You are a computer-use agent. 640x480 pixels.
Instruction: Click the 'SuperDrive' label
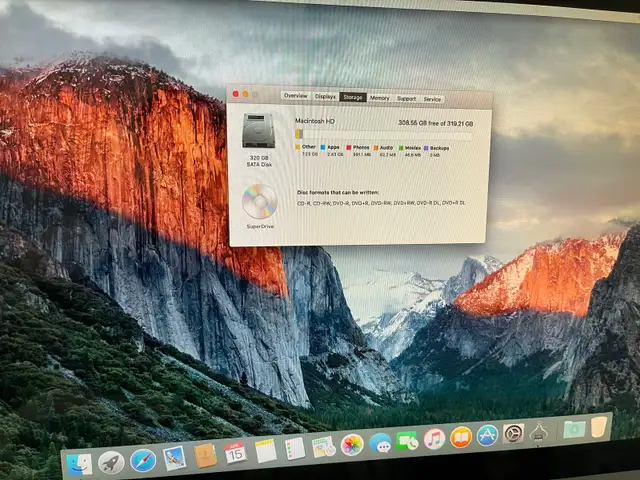click(260, 226)
